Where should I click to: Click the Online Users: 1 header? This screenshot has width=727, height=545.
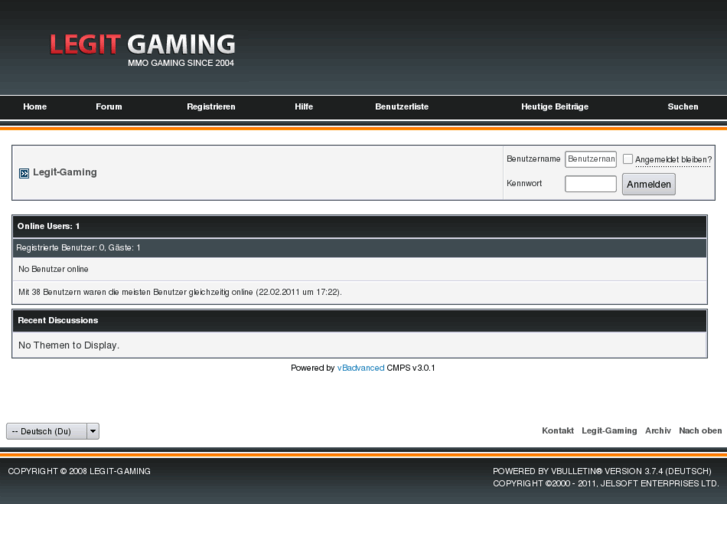pos(360,226)
